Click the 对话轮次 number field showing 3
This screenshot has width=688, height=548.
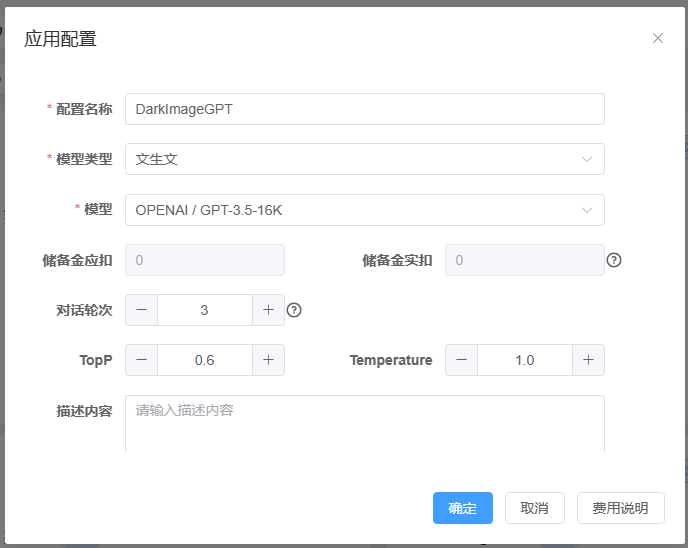[x=204, y=310]
